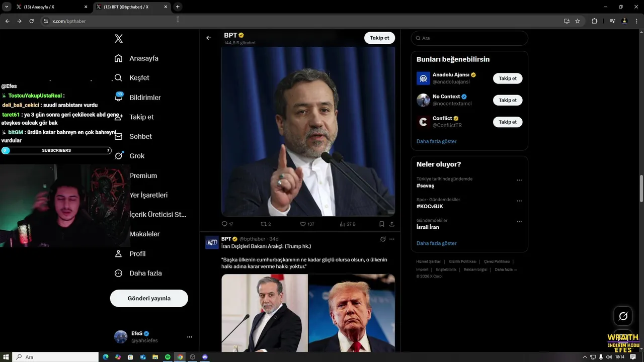Open the EfeS account avatar
644x362 pixels.
pyautogui.click(x=121, y=337)
